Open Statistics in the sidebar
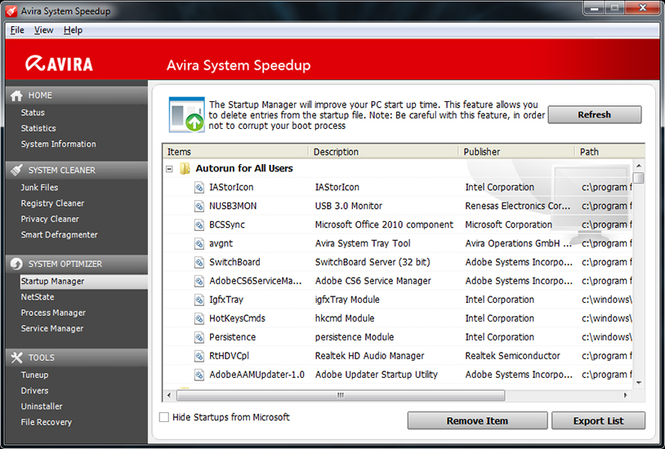Screen dimensions: 665x449 (x=38, y=128)
